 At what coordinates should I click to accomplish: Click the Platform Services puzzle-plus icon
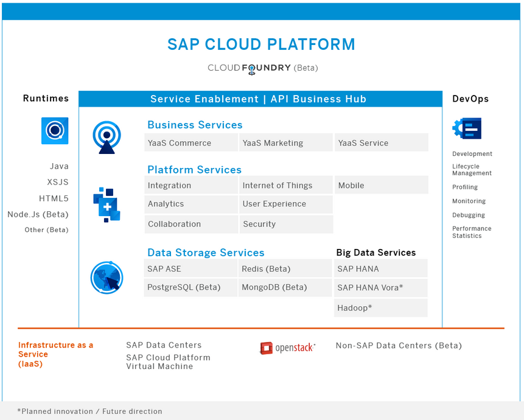pos(107,205)
